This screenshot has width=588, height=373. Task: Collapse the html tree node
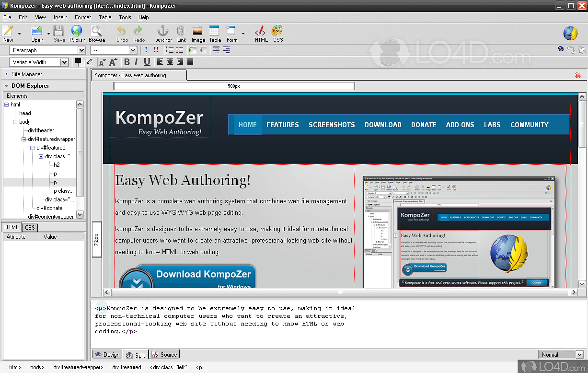coord(6,105)
